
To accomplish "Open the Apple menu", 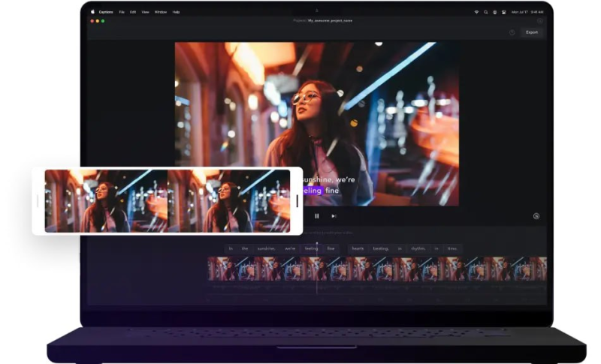I will [93, 12].
